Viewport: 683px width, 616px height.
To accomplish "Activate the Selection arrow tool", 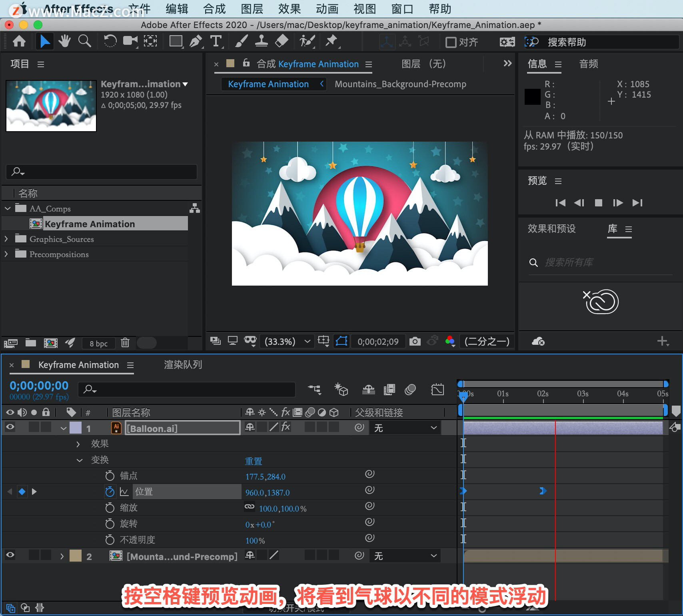I will click(44, 41).
